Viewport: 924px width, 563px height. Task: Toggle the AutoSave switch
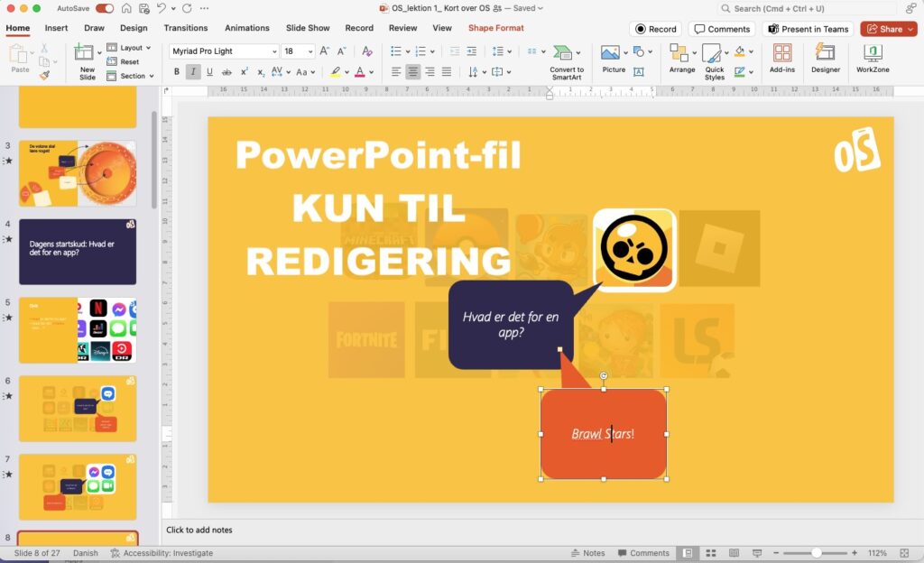(105, 8)
